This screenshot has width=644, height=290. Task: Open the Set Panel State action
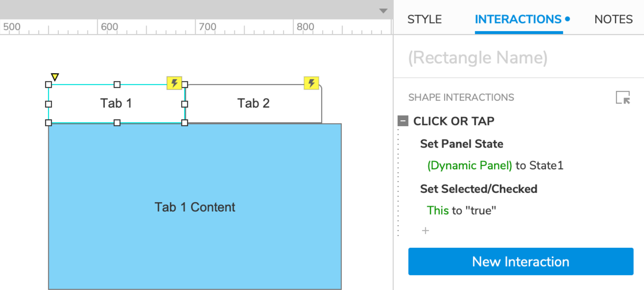coord(461,144)
